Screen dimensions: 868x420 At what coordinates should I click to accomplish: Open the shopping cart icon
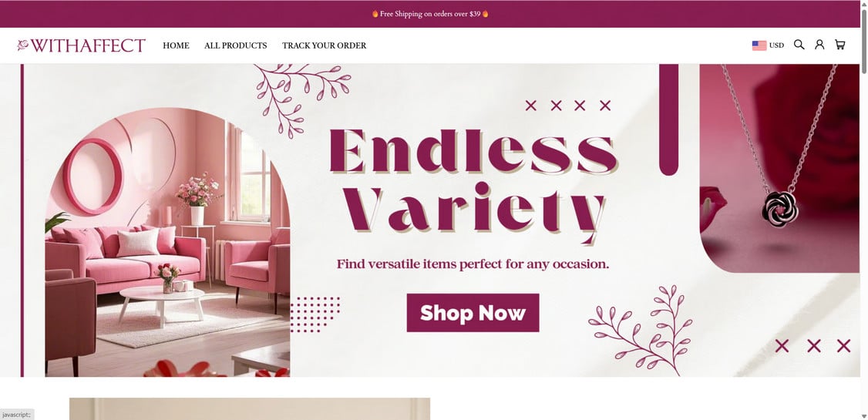pos(839,45)
